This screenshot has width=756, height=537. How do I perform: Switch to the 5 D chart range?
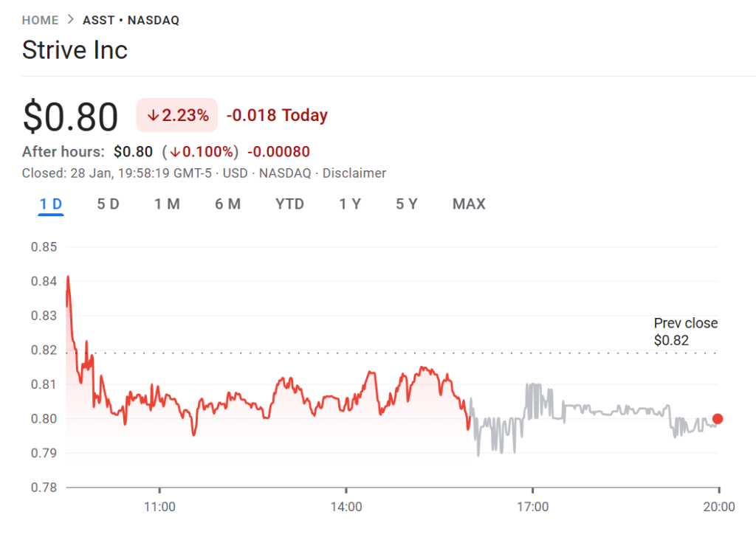click(109, 204)
